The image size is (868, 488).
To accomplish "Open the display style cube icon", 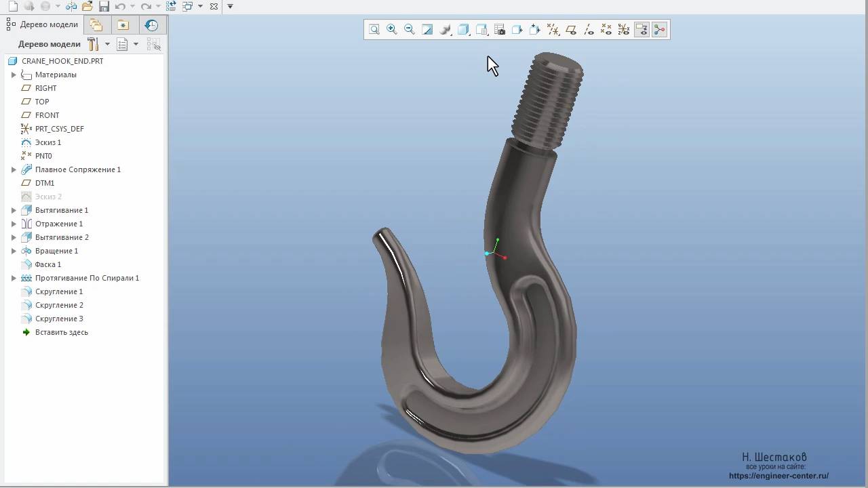I will 463,29.
